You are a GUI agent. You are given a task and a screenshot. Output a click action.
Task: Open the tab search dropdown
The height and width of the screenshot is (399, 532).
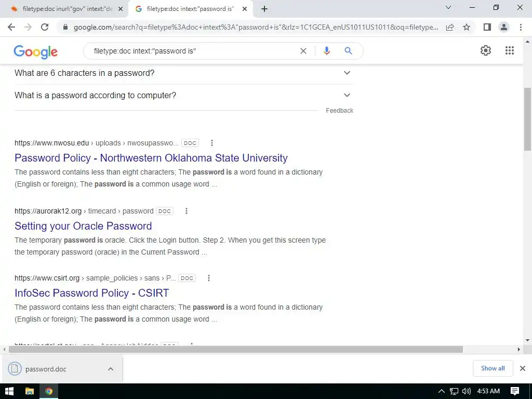pyautogui.click(x=448, y=7)
